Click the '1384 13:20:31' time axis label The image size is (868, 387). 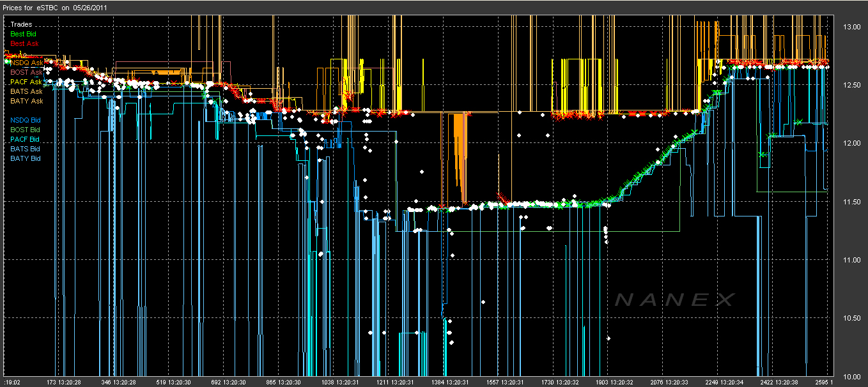(x=451, y=382)
